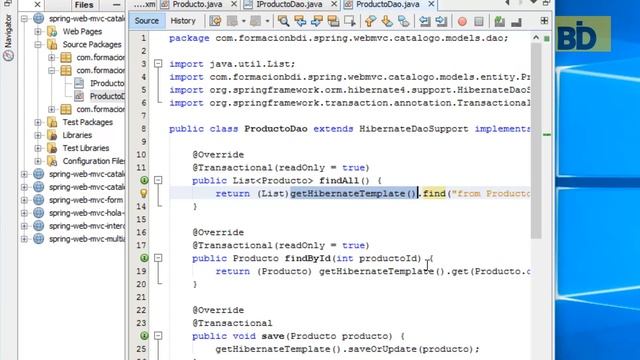Click Shift Line Left icon
Viewport: 640px width, 360px height.
tap(424, 21)
